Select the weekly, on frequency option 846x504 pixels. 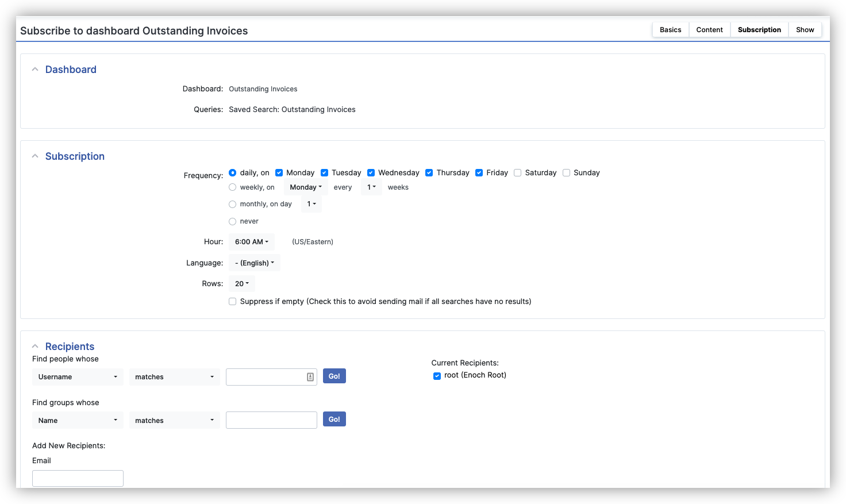[x=232, y=187]
